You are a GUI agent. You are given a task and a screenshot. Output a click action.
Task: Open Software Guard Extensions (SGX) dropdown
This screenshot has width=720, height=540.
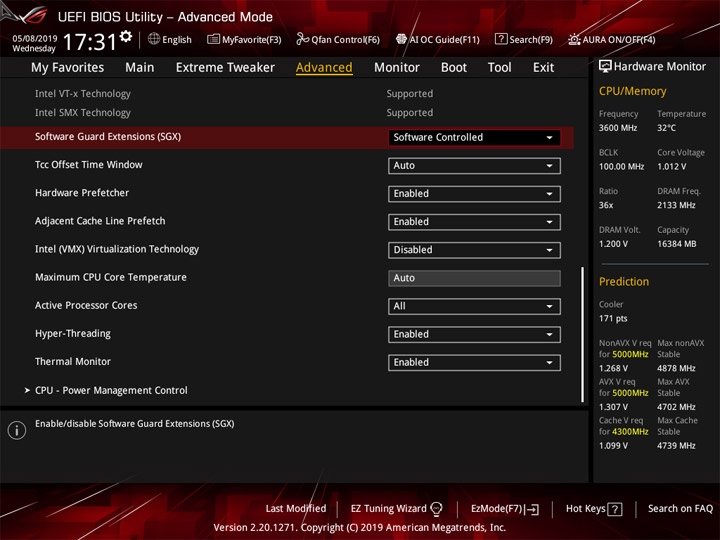(474, 137)
